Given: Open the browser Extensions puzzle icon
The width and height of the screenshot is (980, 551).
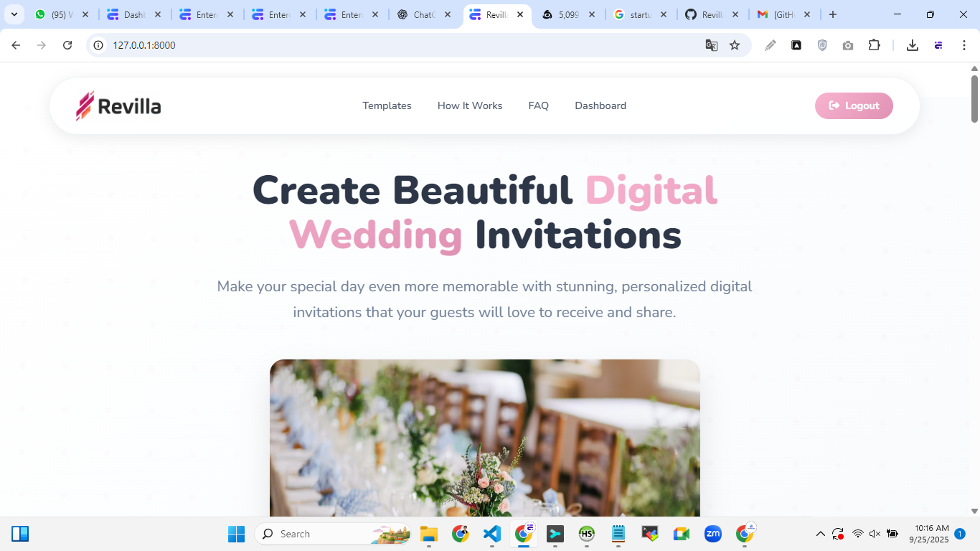Looking at the screenshot, I should pyautogui.click(x=874, y=45).
